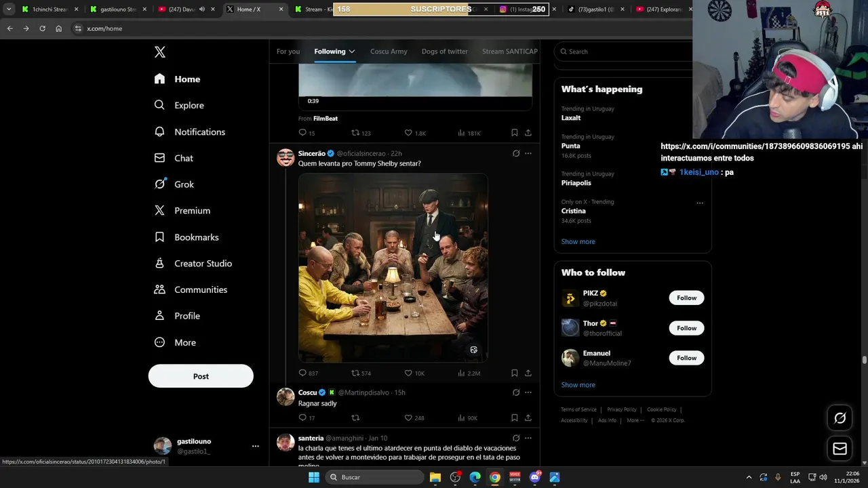Like the FilmBeat video post

[x=415, y=133]
